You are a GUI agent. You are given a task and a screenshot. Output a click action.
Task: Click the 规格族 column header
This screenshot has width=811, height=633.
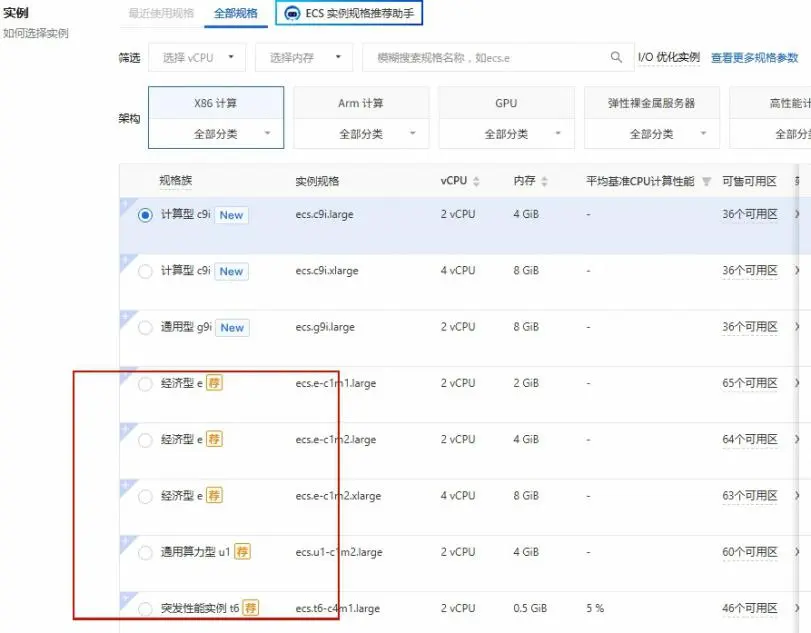click(176, 180)
